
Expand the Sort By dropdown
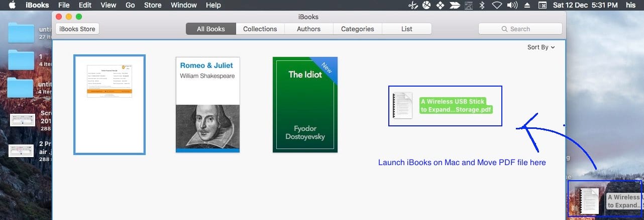point(541,47)
